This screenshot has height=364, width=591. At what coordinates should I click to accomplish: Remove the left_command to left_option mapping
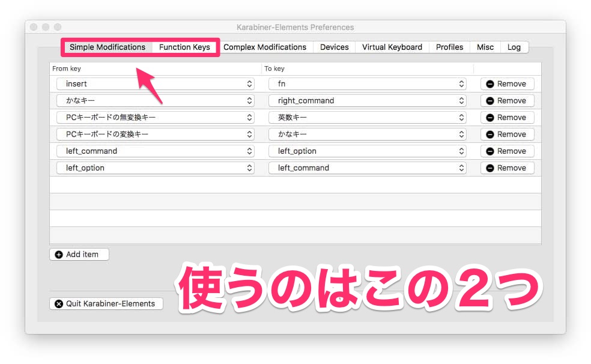pyautogui.click(x=507, y=151)
